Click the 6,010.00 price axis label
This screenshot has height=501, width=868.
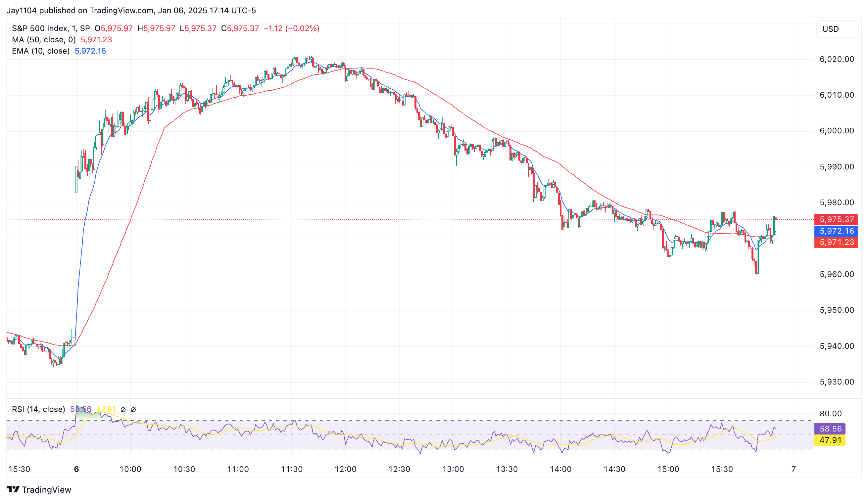tap(837, 95)
